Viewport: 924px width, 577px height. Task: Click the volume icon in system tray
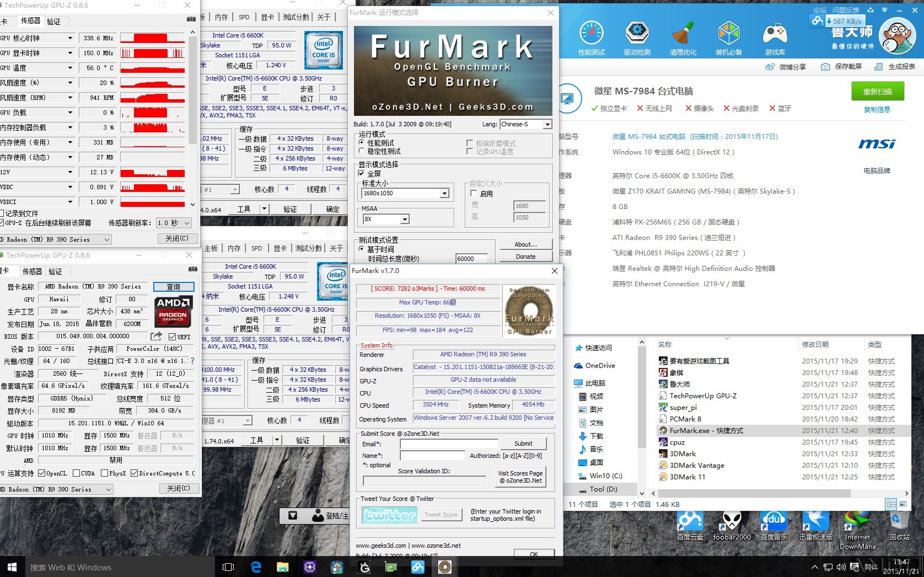click(x=841, y=567)
